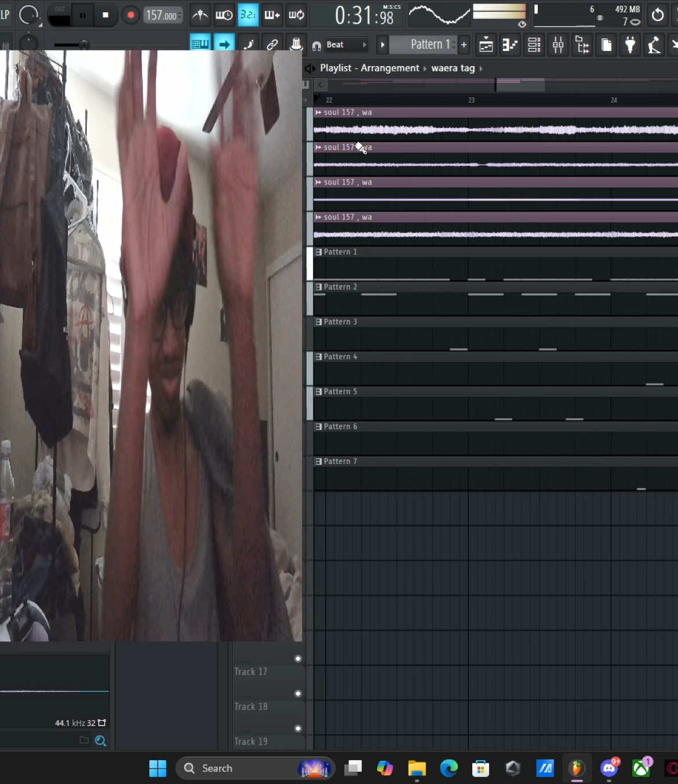Toggle auto scrolling arrow button

pos(224,45)
